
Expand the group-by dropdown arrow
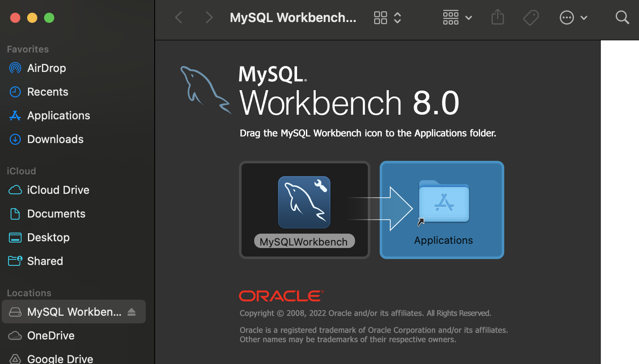click(x=469, y=18)
